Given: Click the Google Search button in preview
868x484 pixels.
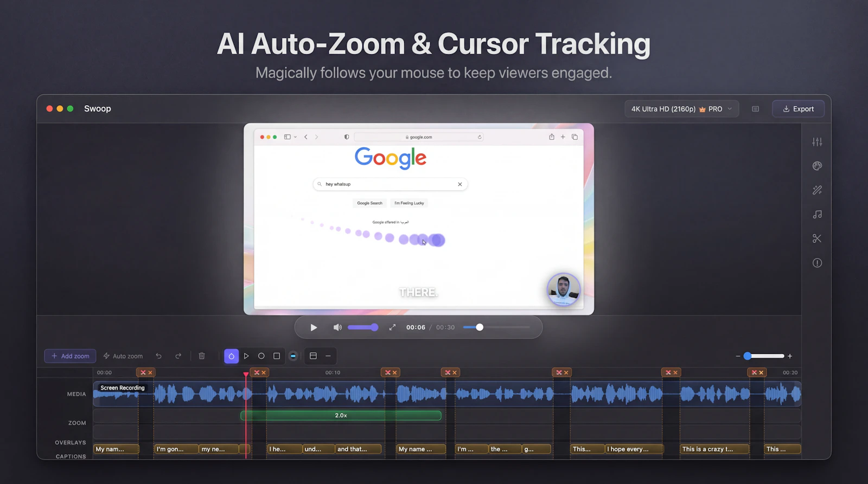Looking at the screenshot, I should coord(369,203).
